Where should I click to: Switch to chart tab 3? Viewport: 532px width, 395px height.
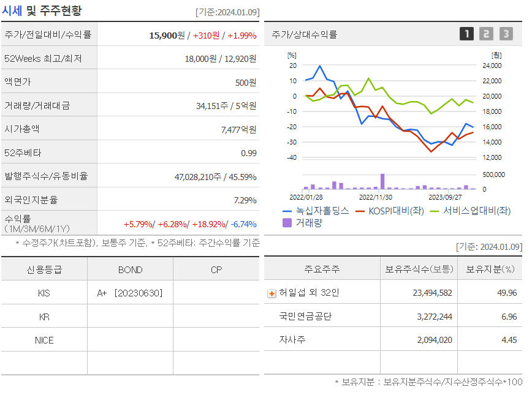point(506,34)
